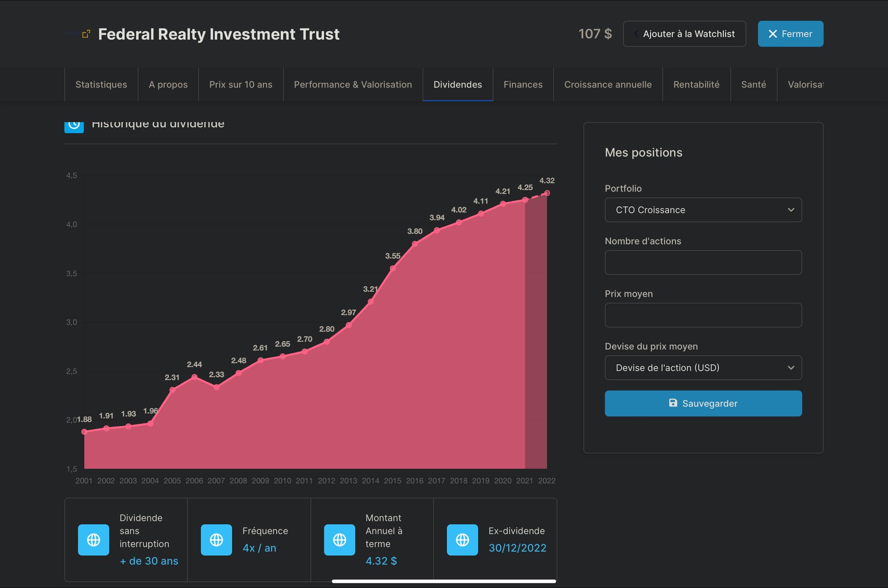The width and height of the screenshot is (888, 588).
Task: Focus the Nombre d'actions input field
Action: 703,263
